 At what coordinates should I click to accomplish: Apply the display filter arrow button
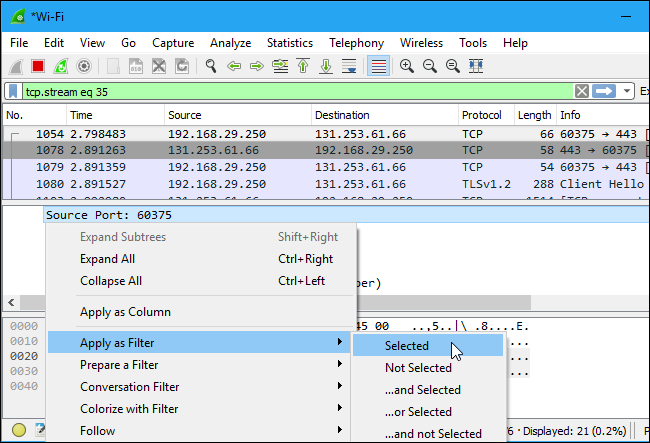pos(604,91)
